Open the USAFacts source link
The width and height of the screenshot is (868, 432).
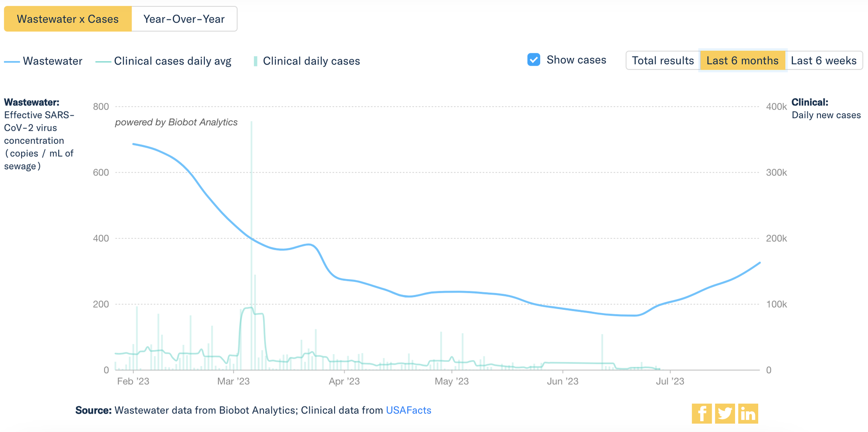[x=408, y=410]
